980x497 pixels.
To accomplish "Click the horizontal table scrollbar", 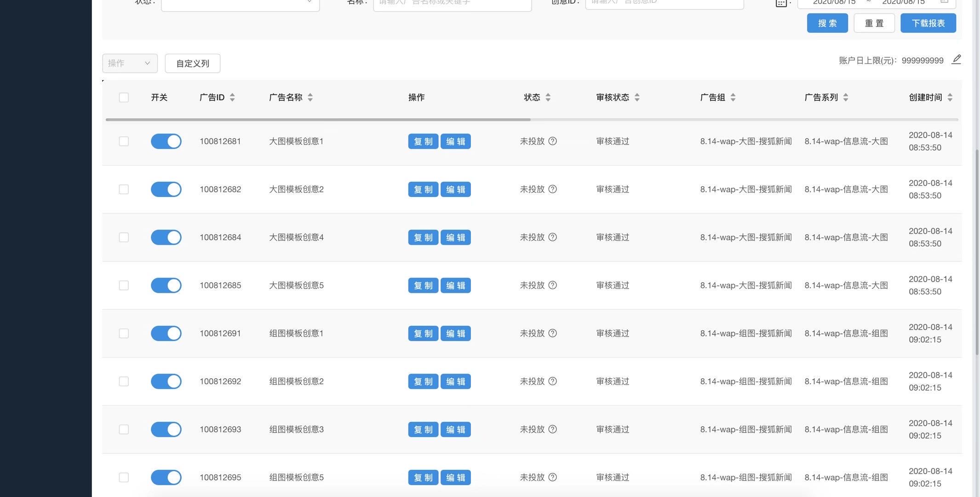I will coord(318,120).
